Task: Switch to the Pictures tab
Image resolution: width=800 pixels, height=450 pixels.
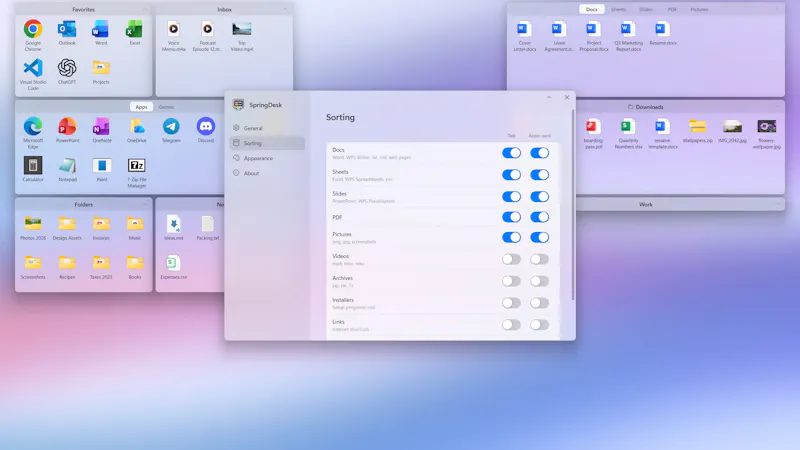Action: coord(699,9)
